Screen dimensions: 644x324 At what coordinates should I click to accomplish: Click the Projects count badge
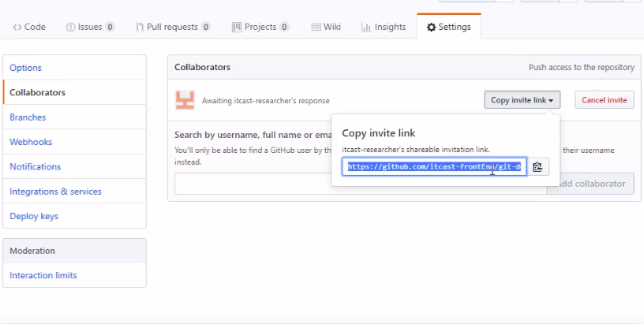coord(284,28)
